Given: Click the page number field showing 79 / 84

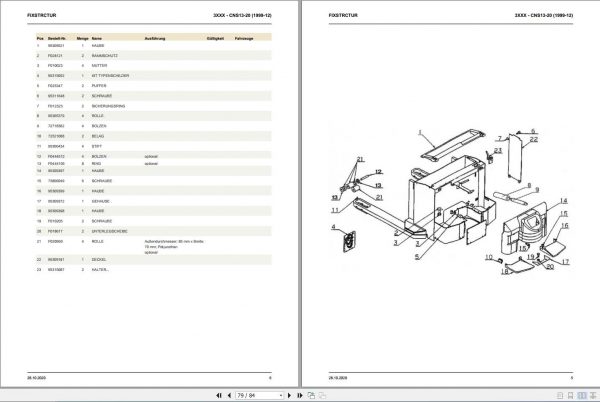Looking at the screenshot, I should [x=257, y=395].
